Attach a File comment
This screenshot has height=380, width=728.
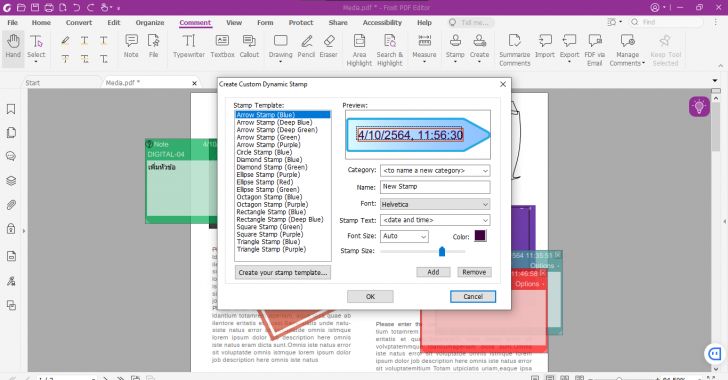pyautogui.click(x=153, y=46)
